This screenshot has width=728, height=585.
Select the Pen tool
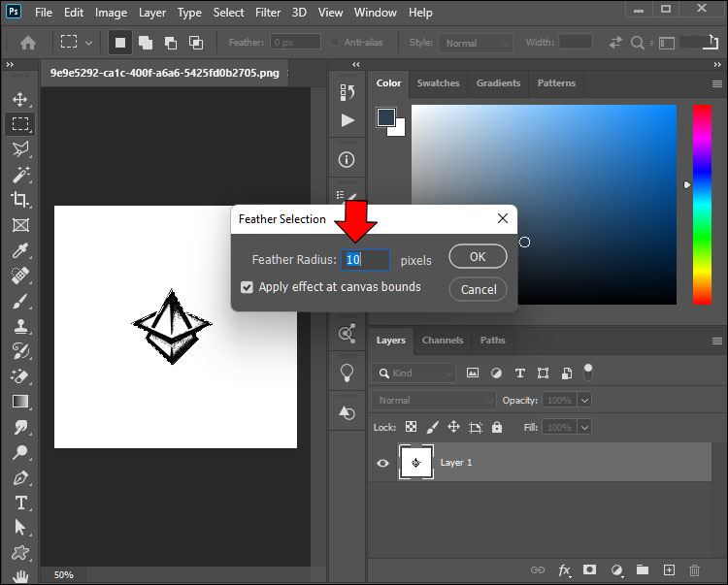point(20,477)
